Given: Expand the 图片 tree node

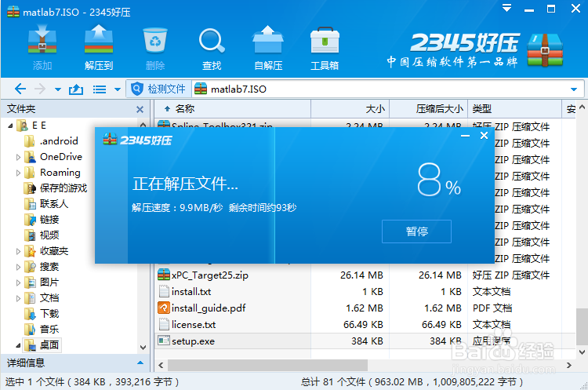Looking at the screenshot, I should [18, 282].
